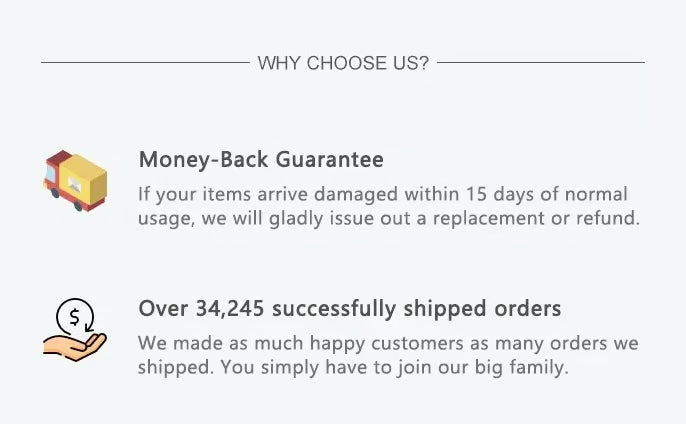The width and height of the screenshot is (686, 424).
Task: Click the horizontal line left of the heading
Action: click(144, 63)
